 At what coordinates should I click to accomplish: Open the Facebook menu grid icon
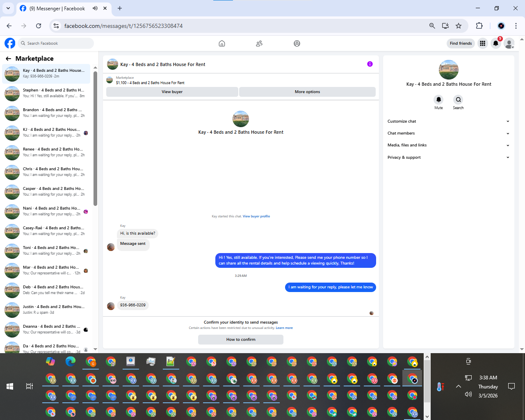[483, 43]
